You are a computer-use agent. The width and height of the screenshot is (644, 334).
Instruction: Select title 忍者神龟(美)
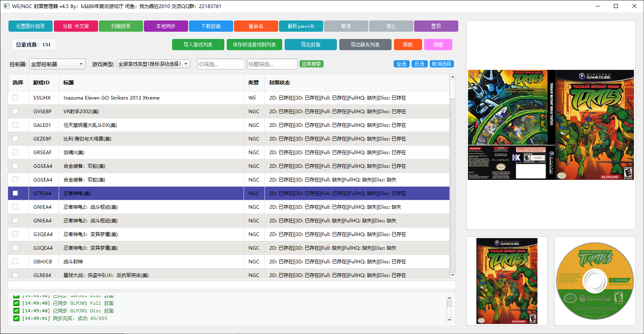[x=77, y=193]
